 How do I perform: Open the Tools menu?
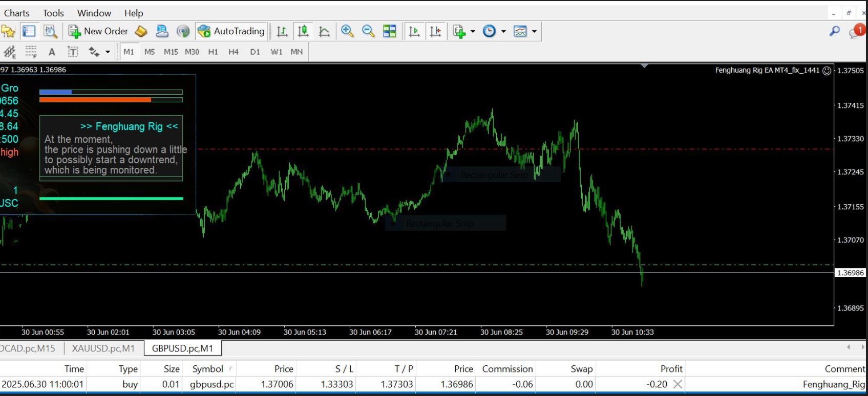(53, 13)
